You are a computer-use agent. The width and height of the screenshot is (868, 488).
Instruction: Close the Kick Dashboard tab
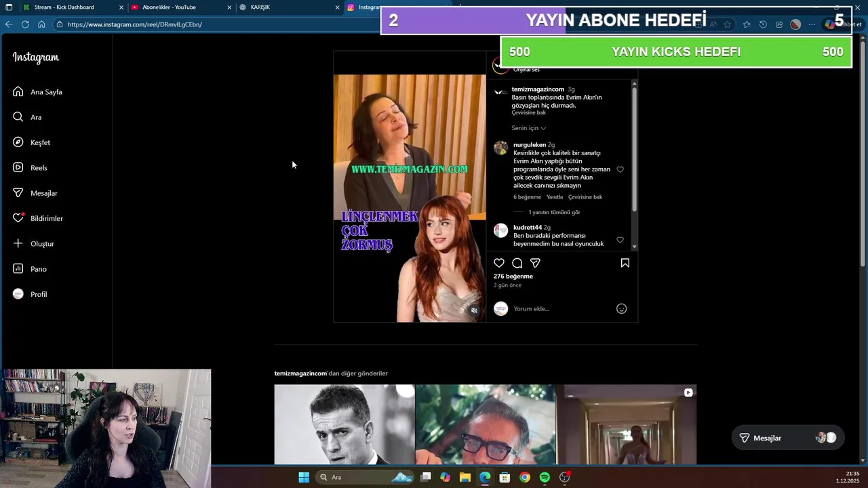(x=121, y=7)
